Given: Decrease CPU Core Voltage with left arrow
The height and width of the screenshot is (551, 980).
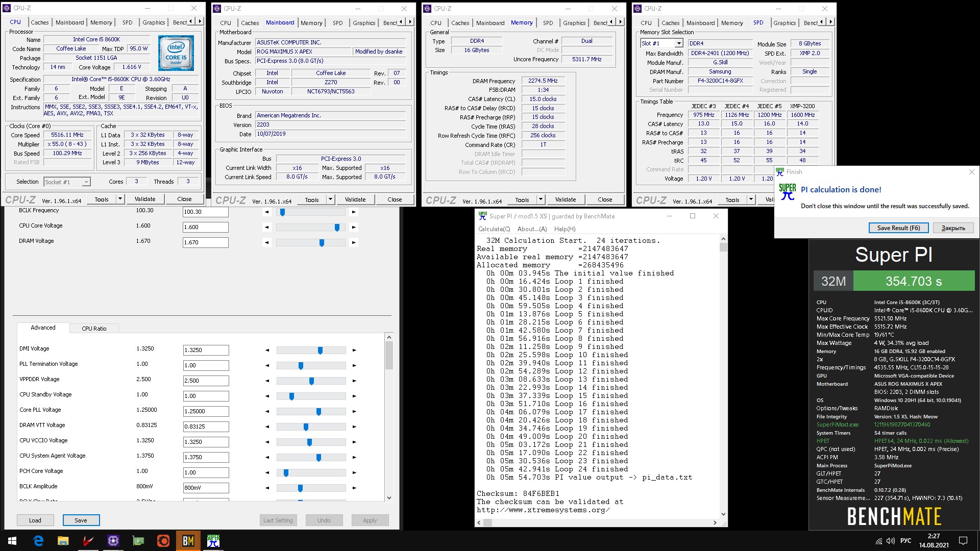Looking at the screenshot, I should (266, 227).
